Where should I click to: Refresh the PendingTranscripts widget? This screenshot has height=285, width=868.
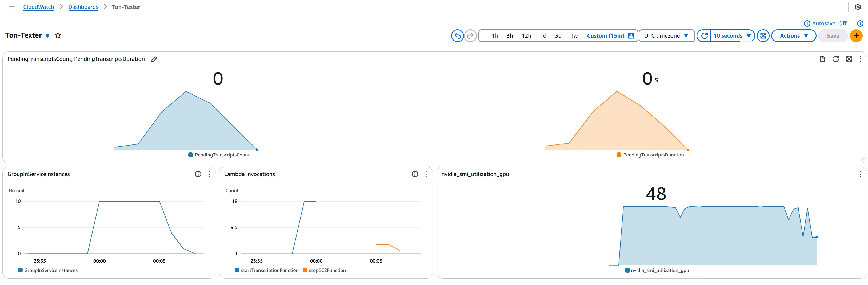pos(835,59)
